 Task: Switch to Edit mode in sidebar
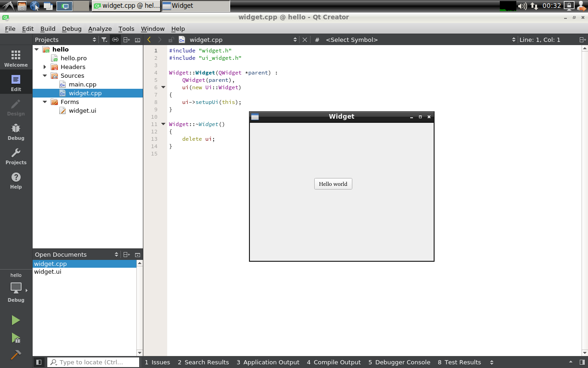pos(16,83)
